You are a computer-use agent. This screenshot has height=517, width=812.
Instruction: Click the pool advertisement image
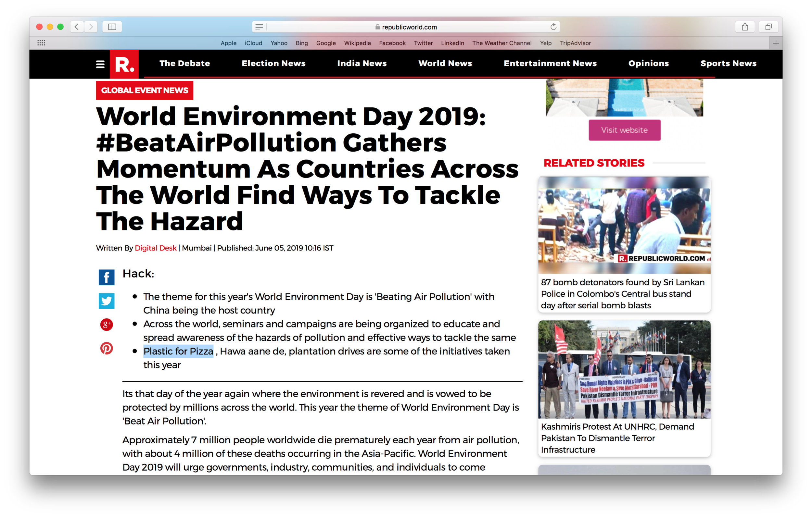click(x=624, y=97)
